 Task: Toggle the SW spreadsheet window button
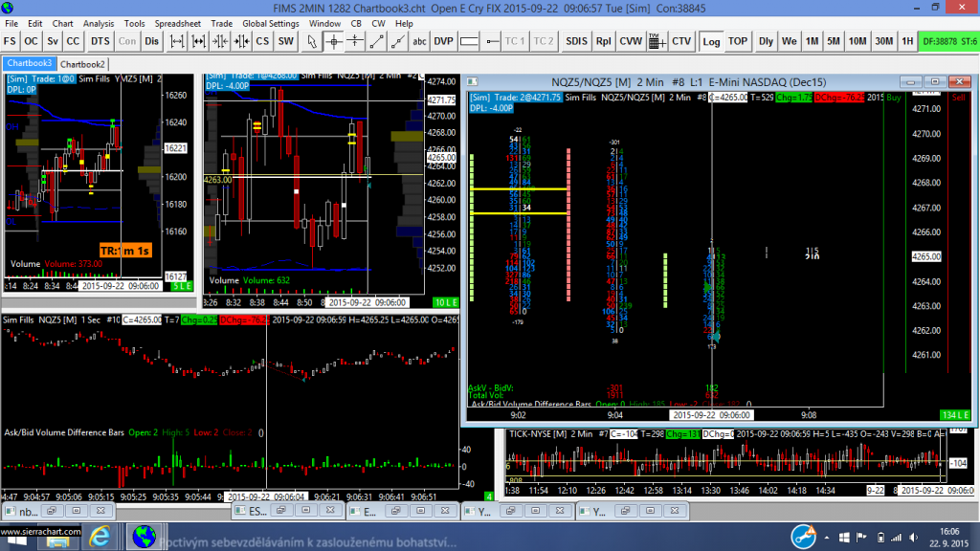coord(285,41)
